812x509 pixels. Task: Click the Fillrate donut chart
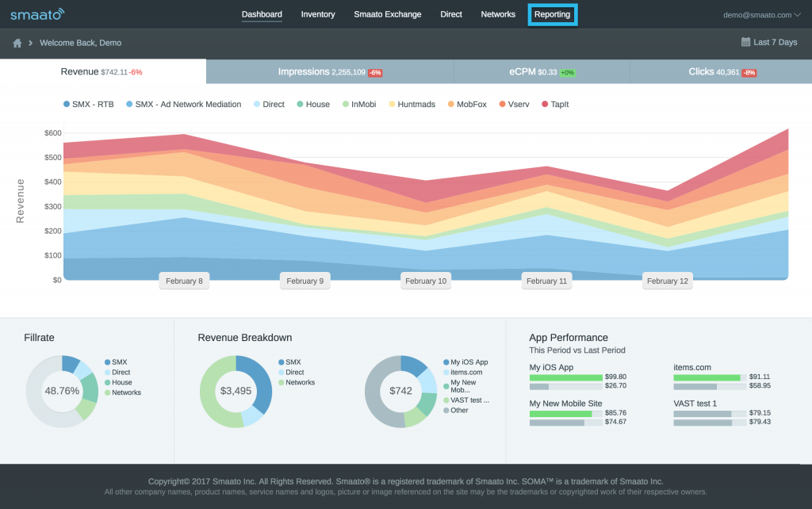[62, 391]
